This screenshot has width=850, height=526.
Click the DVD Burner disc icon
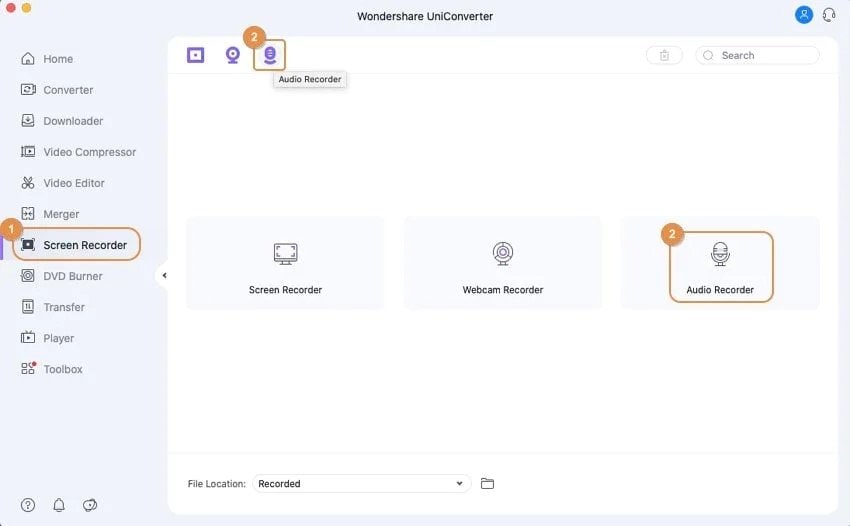28,275
